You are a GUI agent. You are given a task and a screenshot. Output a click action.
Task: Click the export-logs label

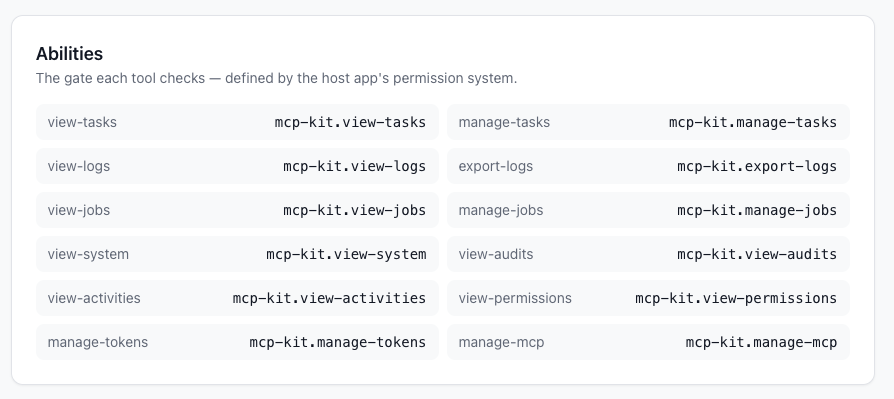click(x=495, y=166)
